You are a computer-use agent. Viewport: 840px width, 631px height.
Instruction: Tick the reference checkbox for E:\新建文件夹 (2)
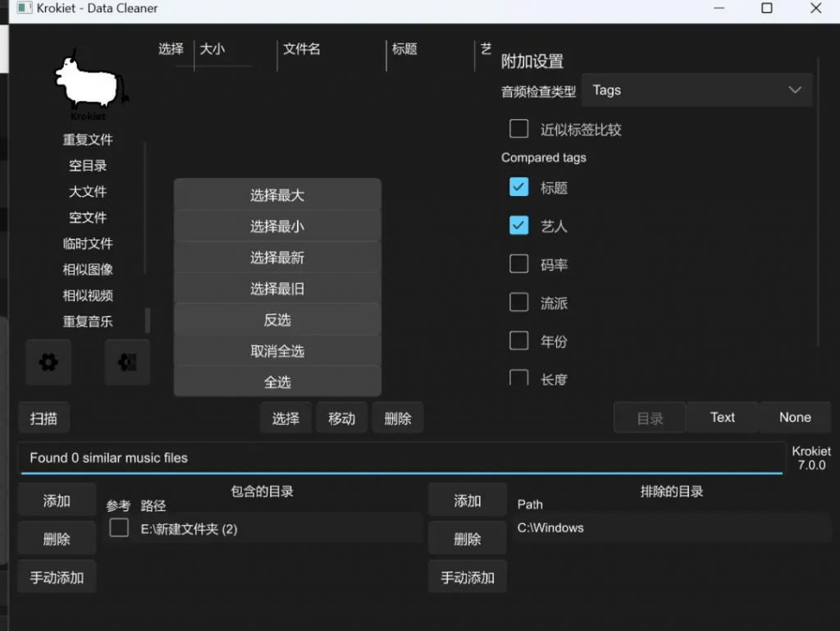(119, 528)
